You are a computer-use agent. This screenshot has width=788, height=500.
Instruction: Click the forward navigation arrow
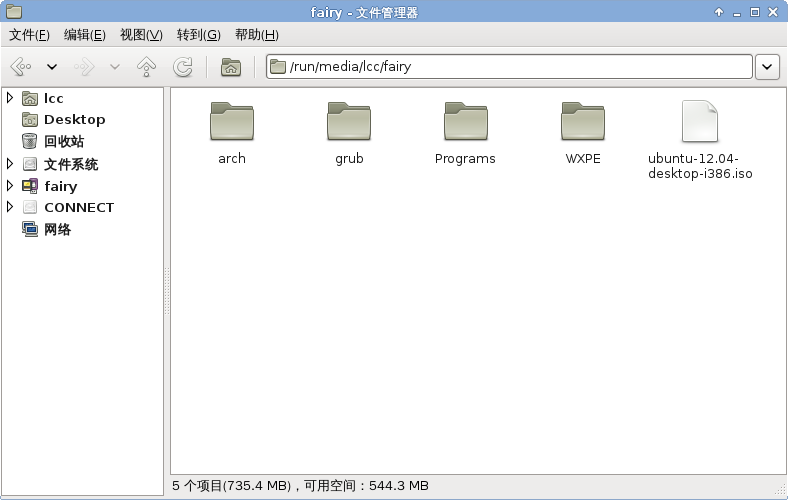[x=84, y=66]
